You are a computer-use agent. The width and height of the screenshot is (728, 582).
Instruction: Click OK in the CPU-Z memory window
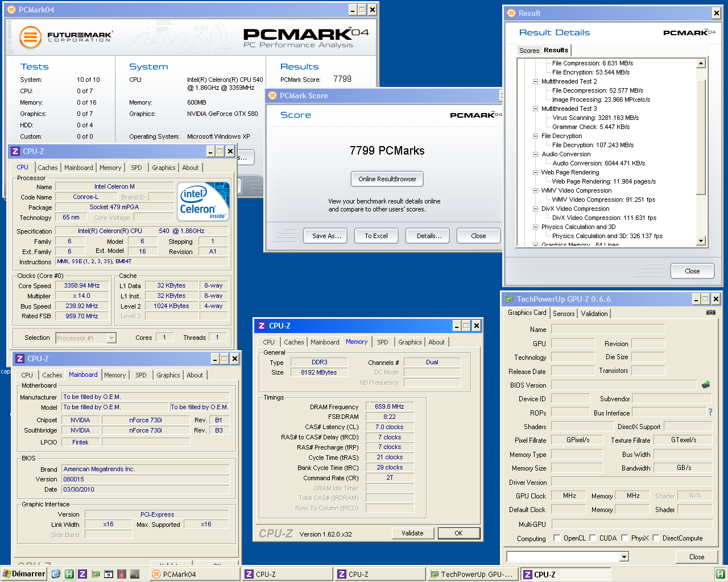pyautogui.click(x=458, y=533)
